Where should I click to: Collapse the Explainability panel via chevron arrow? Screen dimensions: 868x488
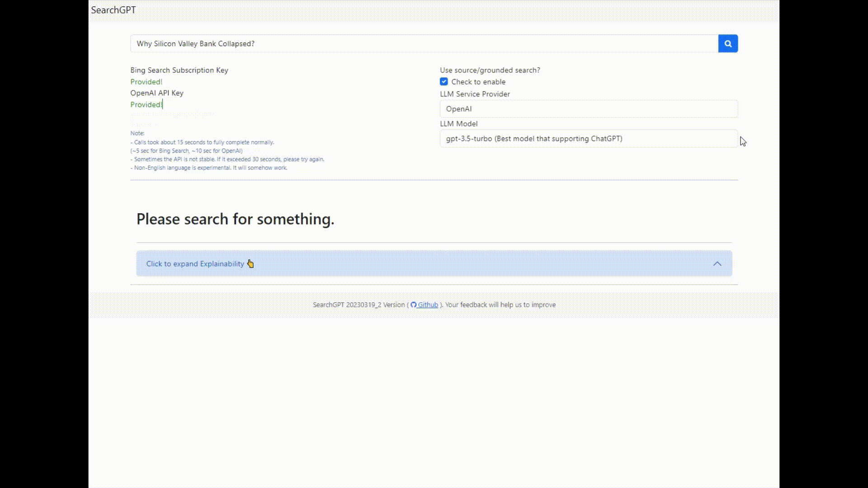click(717, 264)
